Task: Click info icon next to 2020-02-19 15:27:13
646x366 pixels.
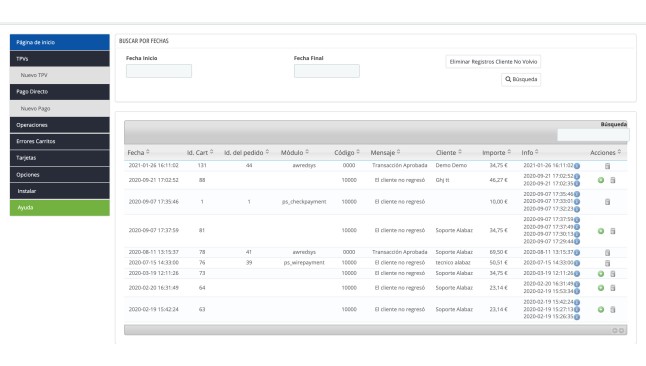Action: coord(577,310)
